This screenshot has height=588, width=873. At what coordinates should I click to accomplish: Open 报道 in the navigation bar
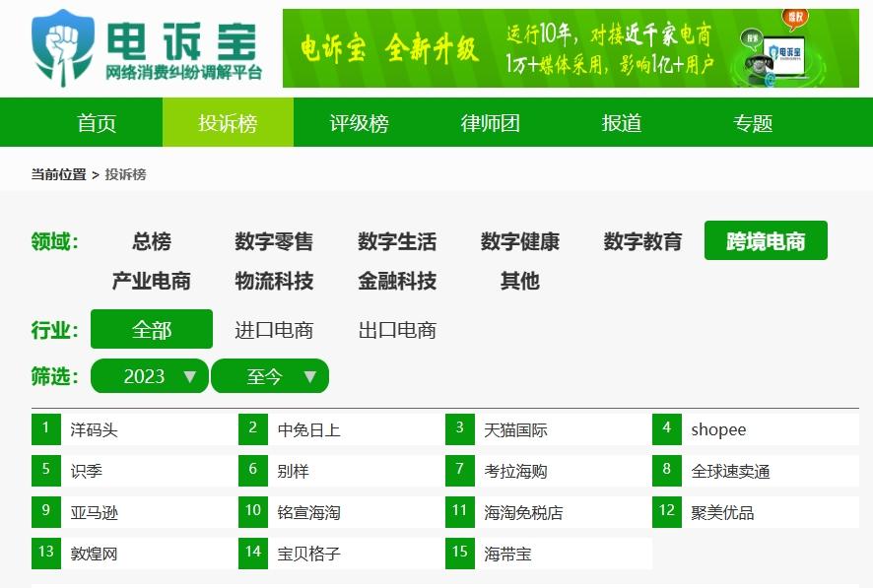[622, 122]
